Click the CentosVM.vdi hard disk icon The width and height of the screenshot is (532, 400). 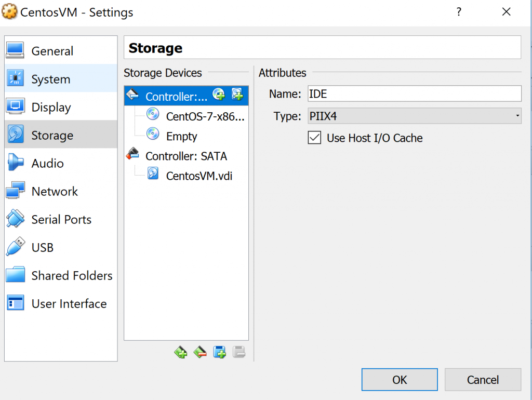coord(153,173)
